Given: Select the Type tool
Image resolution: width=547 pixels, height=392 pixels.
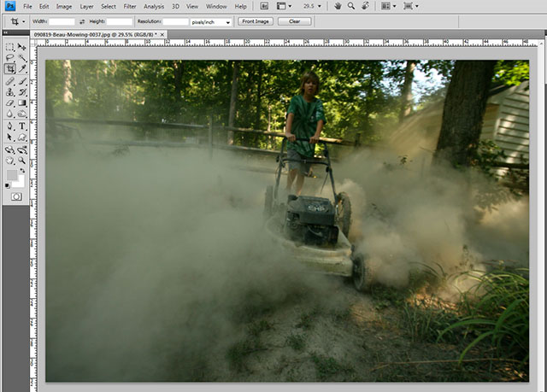Looking at the screenshot, I should [x=22, y=126].
